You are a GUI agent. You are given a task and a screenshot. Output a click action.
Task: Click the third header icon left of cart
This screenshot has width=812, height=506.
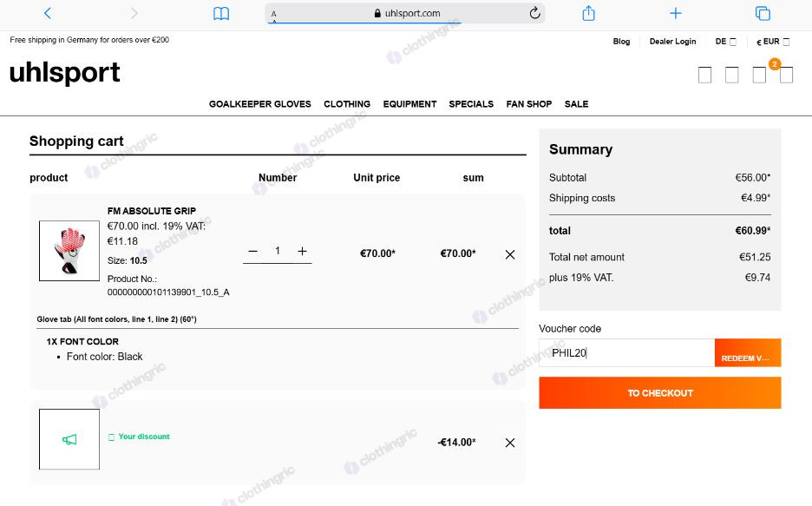point(759,76)
